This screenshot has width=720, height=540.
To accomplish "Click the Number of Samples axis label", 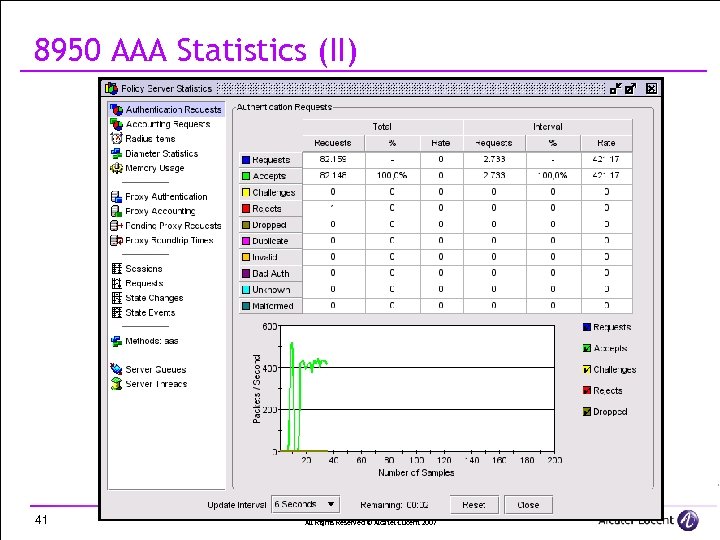I will (x=416, y=472).
